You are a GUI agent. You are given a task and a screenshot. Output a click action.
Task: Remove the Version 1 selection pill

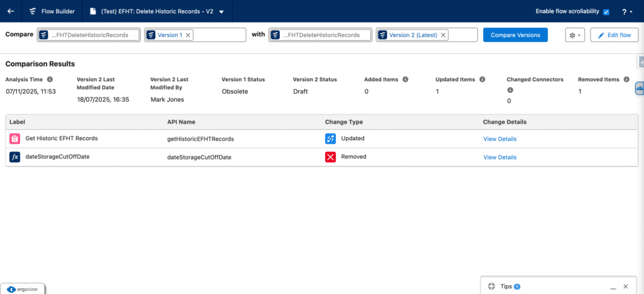click(188, 35)
